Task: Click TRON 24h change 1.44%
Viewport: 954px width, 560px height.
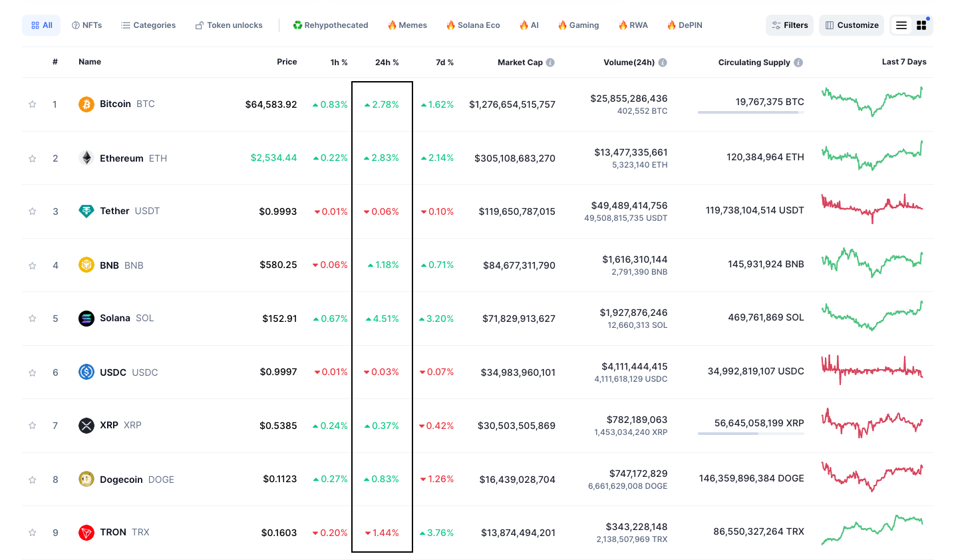Action: point(382,533)
